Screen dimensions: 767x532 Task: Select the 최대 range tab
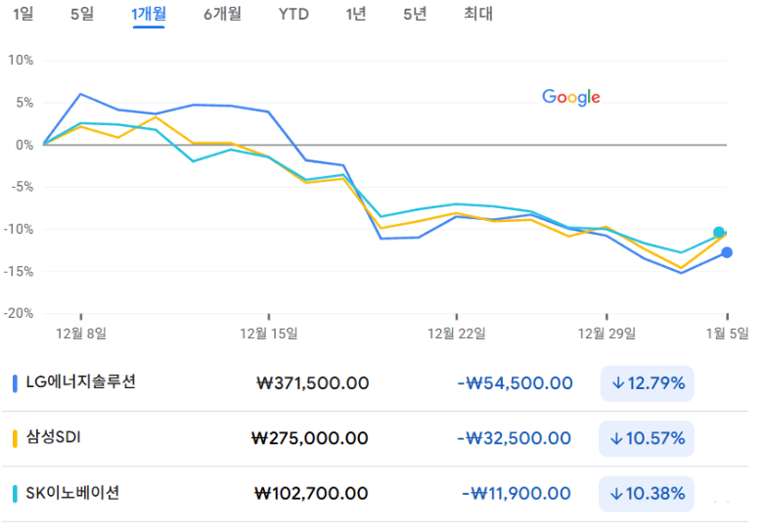point(478,15)
